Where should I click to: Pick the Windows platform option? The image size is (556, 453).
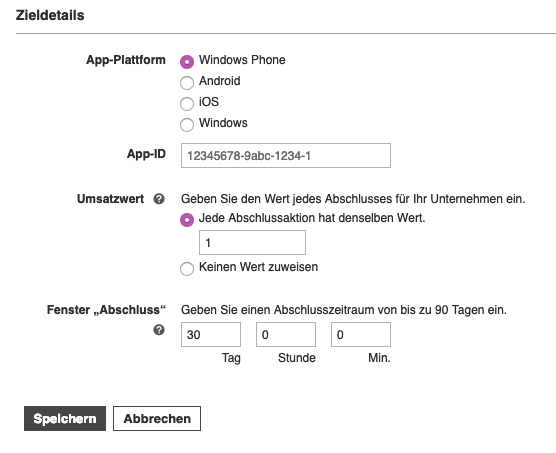coord(187,124)
